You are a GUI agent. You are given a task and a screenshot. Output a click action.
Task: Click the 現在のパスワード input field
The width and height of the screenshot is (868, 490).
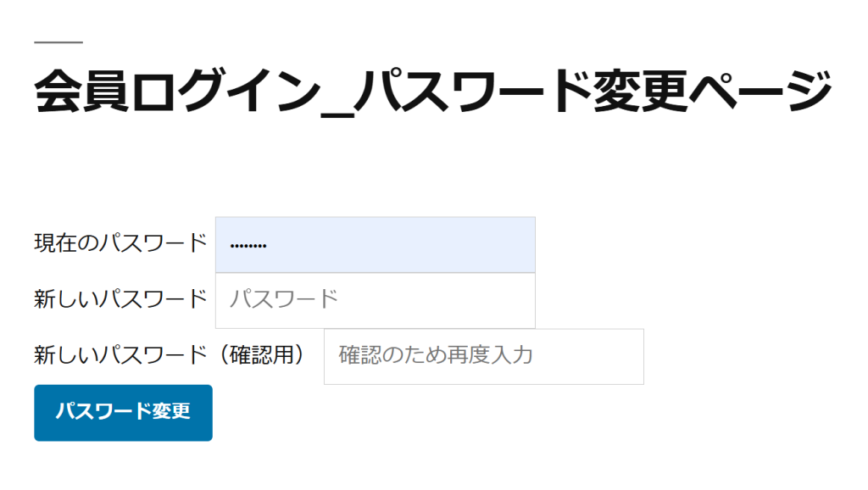coord(375,245)
